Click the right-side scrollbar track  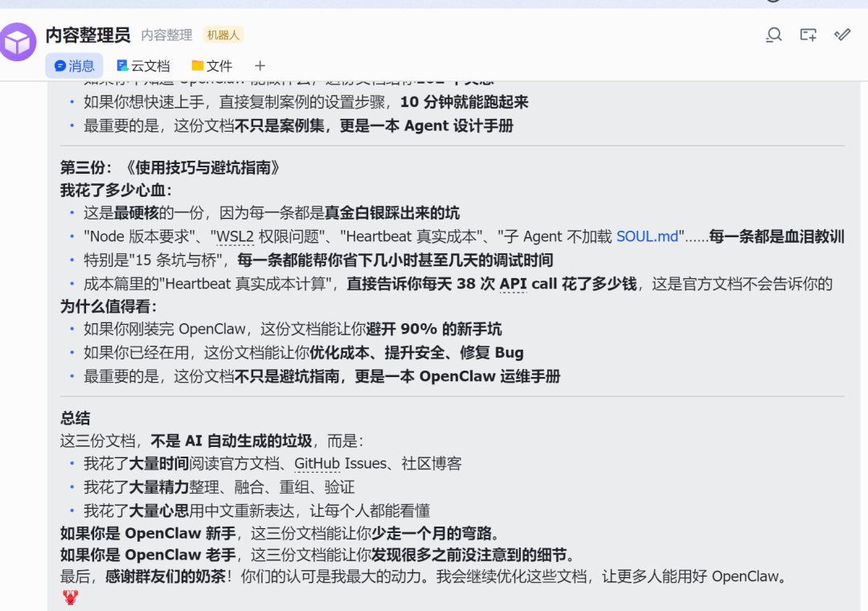pos(863,322)
